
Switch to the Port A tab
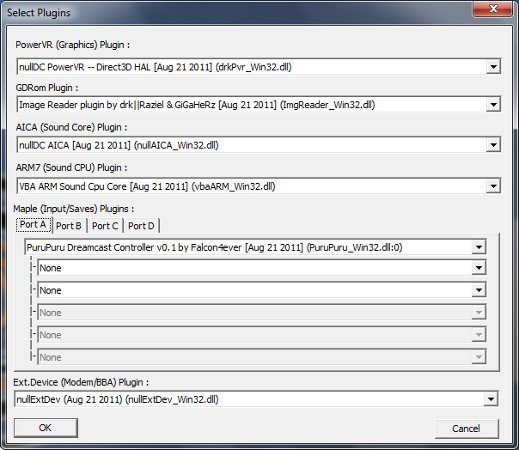click(33, 225)
